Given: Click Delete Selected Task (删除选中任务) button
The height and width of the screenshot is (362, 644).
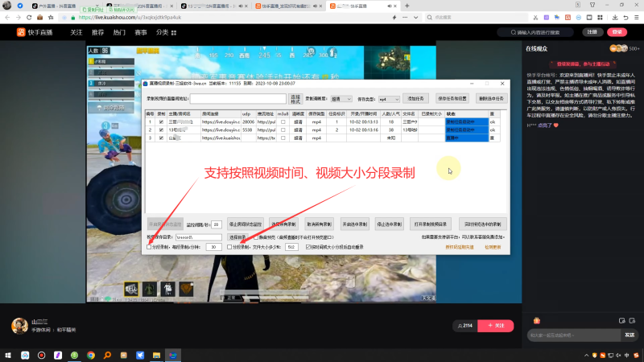Looking at the screenshot, I should 491,98.
